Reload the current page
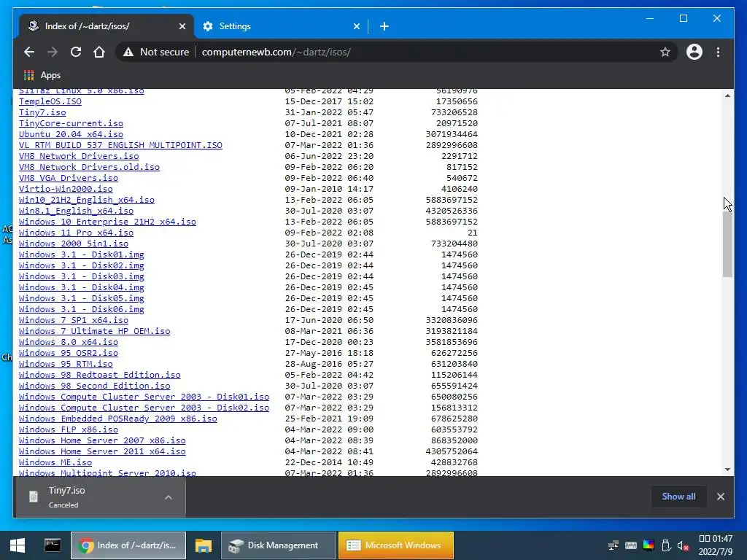 pos(76,52)
